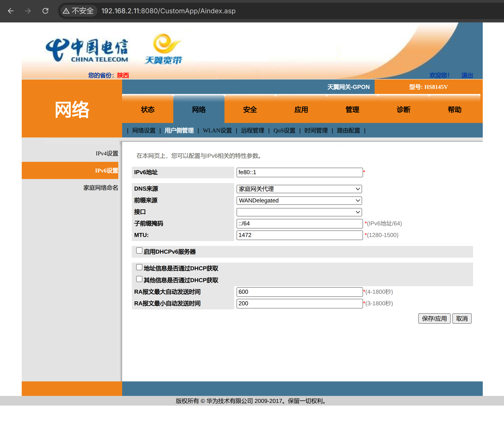Click the IPv6地址 input field
Screen dimensions: 504x436
(299, 172)
